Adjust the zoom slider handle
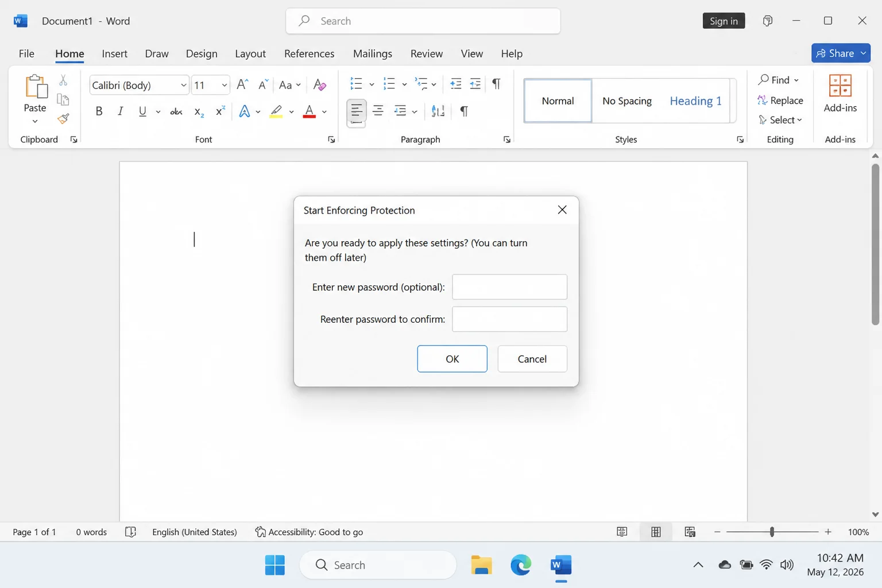This screenshot has width=882, height=588. click(x=772, y=532)
